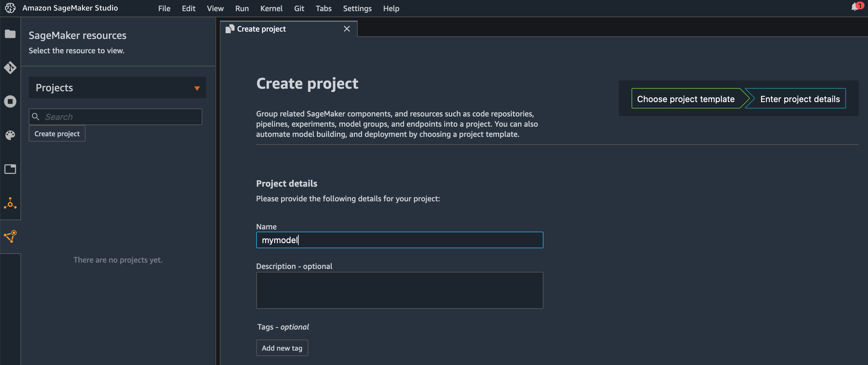Open the Kernel menu
The width and height of the screenshot is (868, 365).
(x=271, y=8)
